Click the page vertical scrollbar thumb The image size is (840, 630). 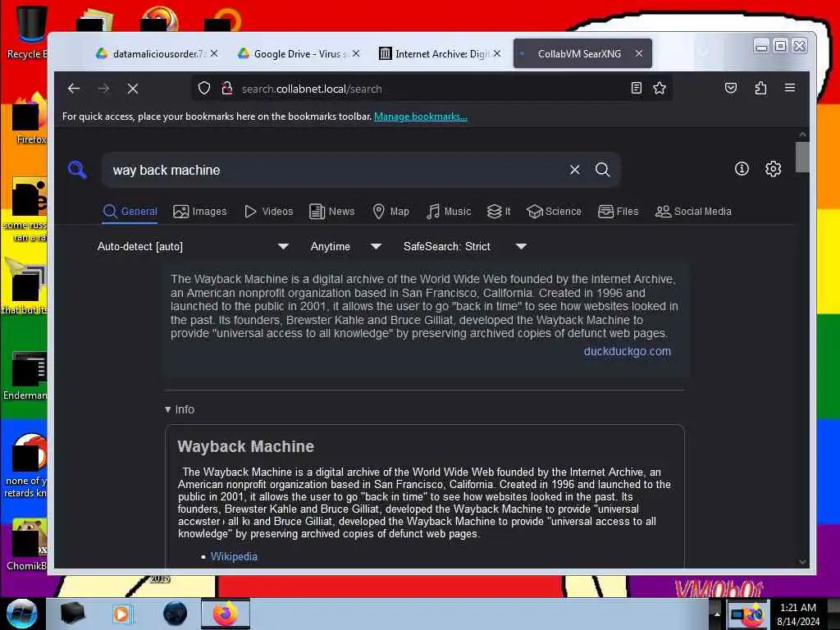coord(802,157)
